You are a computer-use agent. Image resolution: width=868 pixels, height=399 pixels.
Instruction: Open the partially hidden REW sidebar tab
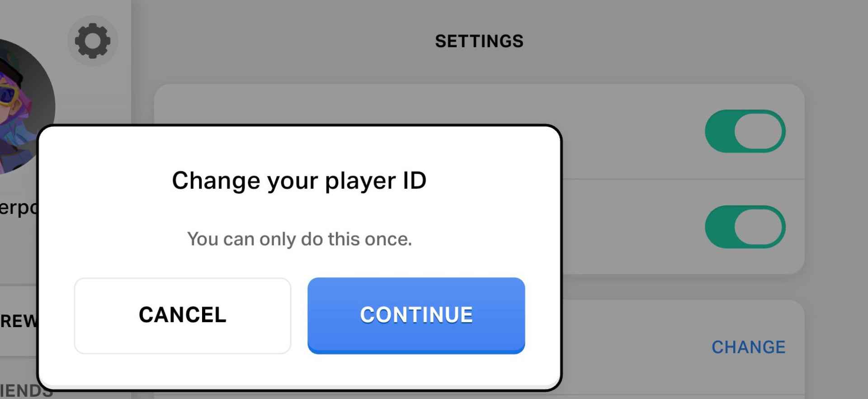point(18,321)
